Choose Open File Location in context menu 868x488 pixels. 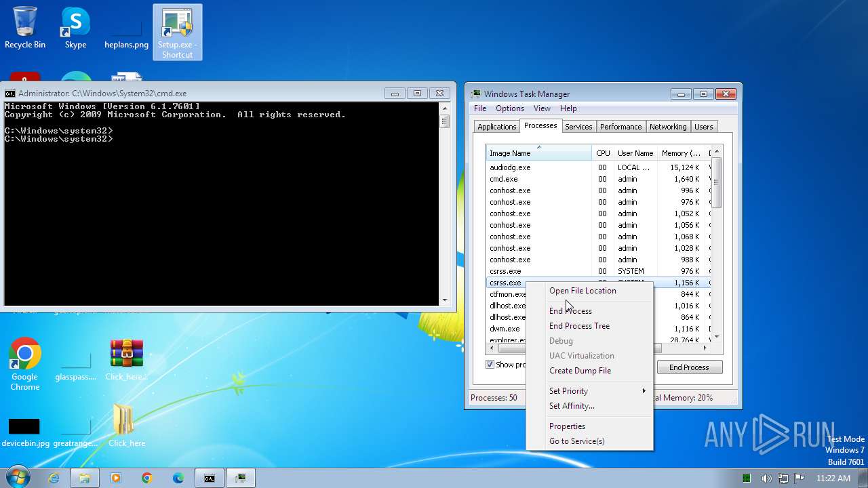click(x=589, y=291)
